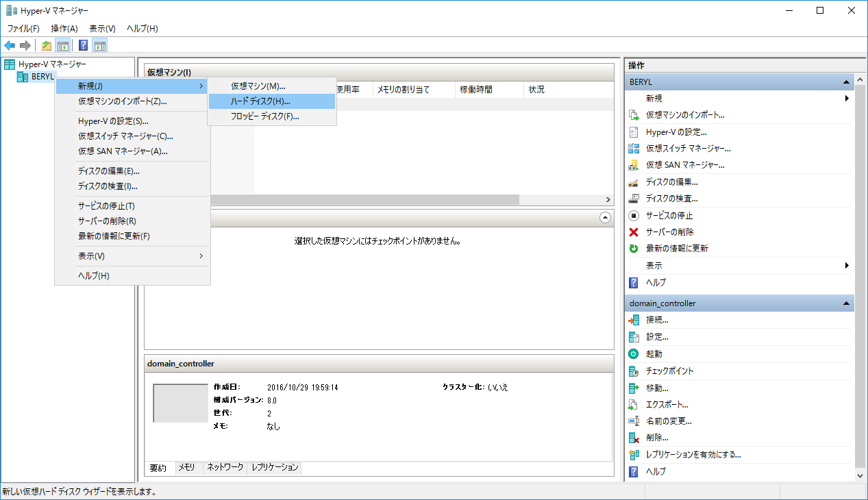Viewport: 868px width, 500px height.
Task: Click the red X サーバーの削除 icon
Action: [634, 232]
